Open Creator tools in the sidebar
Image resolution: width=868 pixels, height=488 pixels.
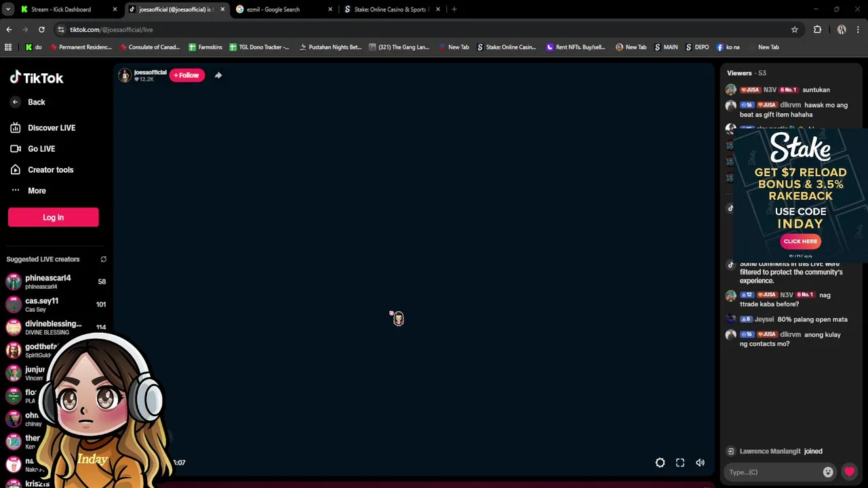42,169
